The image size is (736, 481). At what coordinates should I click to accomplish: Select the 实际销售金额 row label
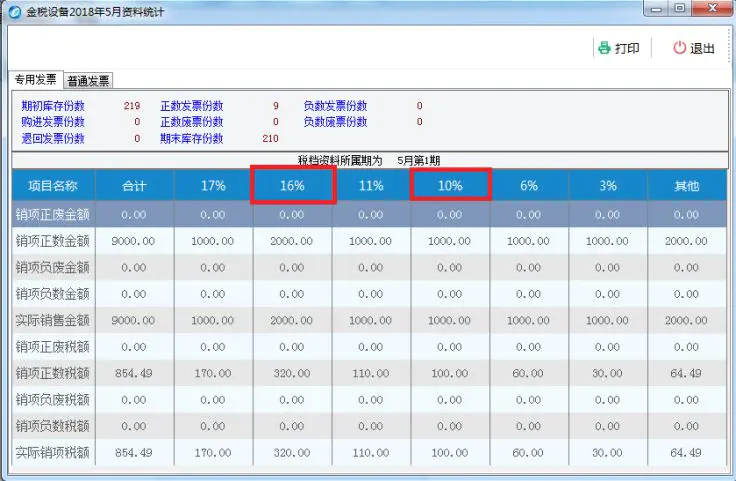(x=53, y=320)
